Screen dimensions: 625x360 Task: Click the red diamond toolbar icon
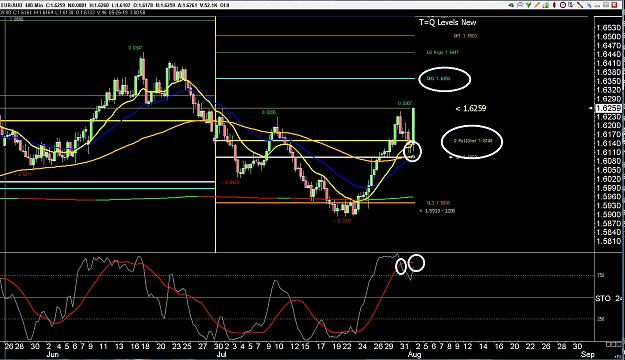[x=554, y=5]
